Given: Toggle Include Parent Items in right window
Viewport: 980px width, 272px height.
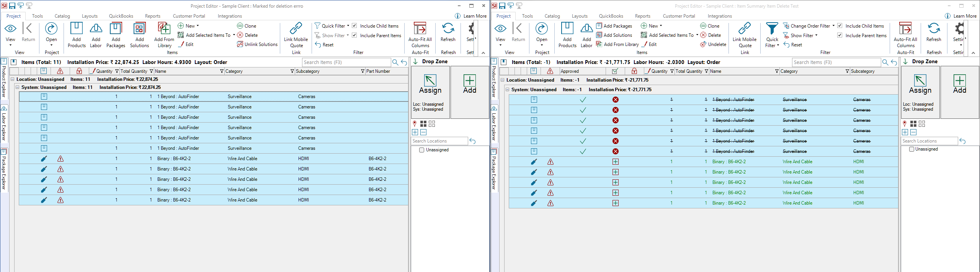Looking at the screenshot, I should point(840,35).
